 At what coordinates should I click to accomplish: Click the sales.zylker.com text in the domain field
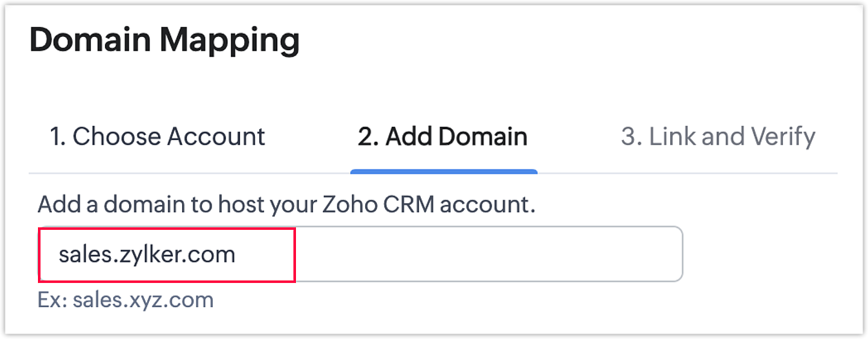click(146, 255)
